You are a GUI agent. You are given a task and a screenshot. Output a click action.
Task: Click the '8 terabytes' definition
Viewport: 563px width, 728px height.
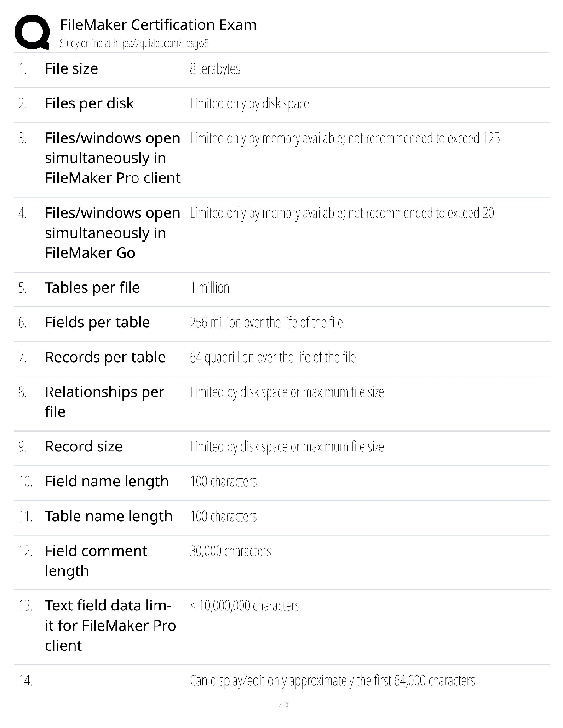(x=215, y=69)
